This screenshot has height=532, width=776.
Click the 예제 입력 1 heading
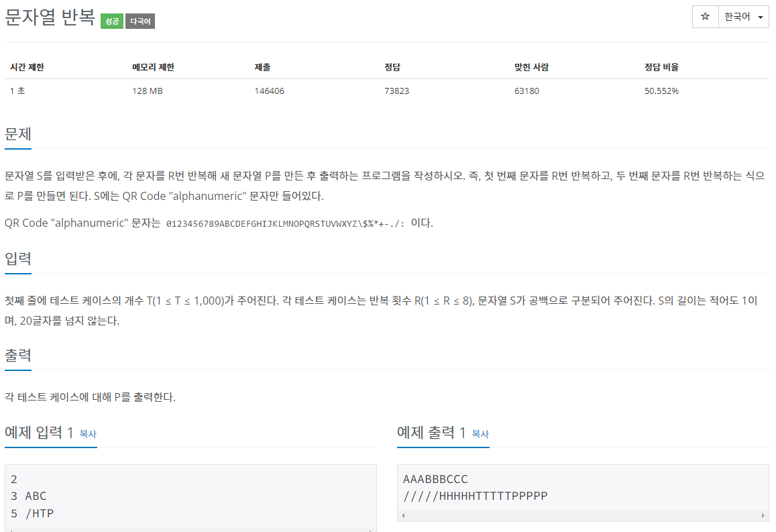coord(39,433)
